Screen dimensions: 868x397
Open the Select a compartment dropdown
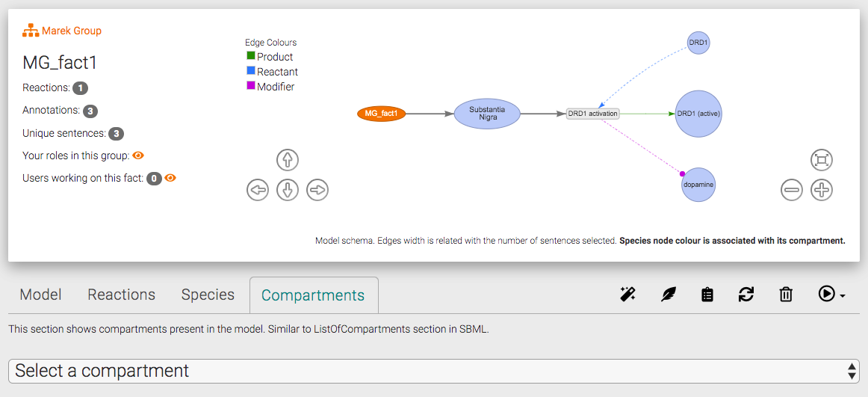(x=433, y=371)
